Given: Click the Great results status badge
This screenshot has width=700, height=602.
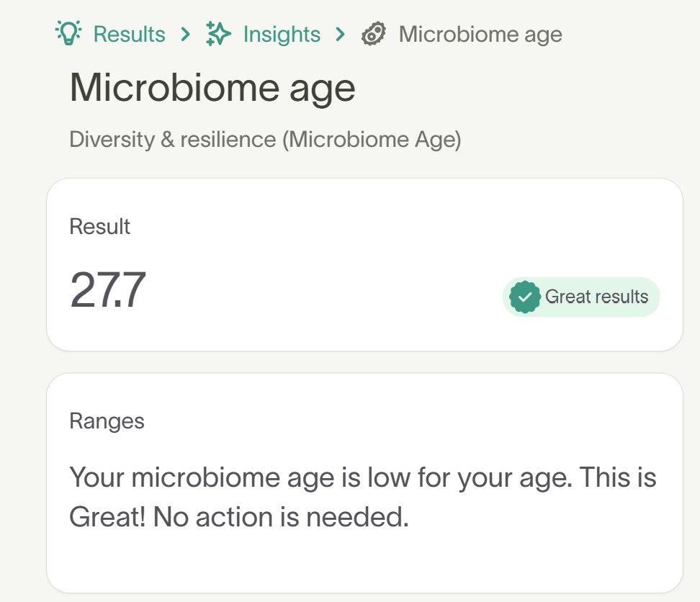Looking at the screenshot, I should (x=580, y=296).
